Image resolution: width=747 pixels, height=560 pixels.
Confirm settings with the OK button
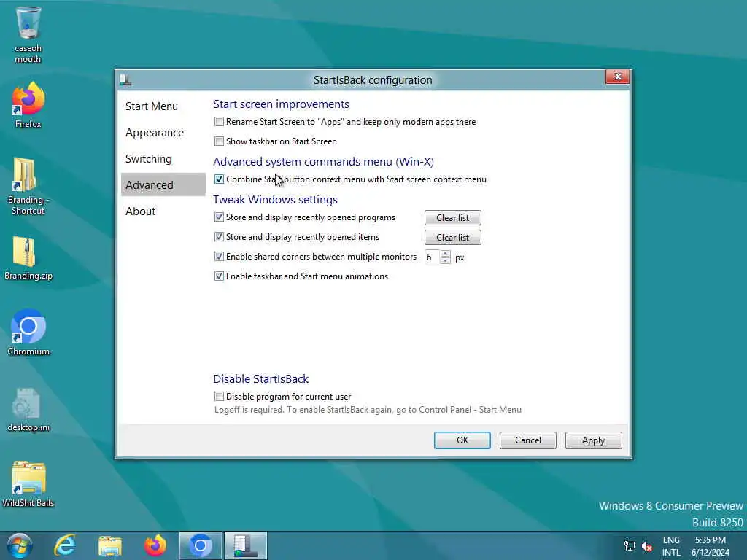point(462,440)
